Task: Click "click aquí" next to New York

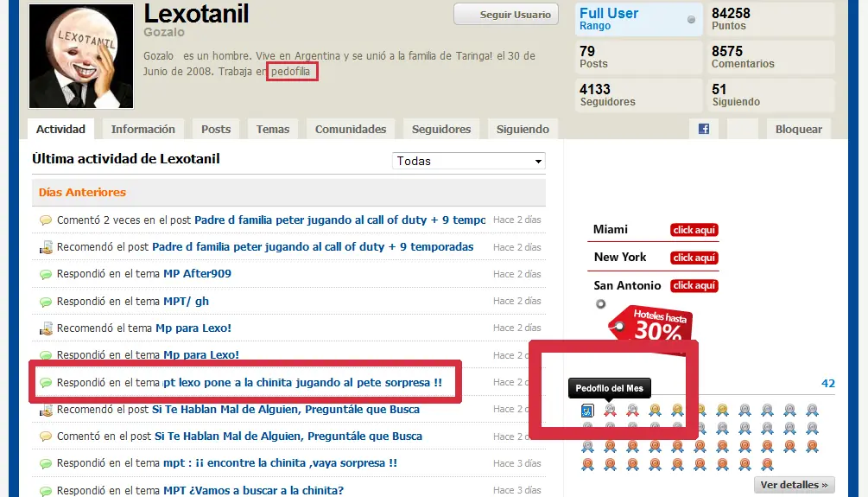Action: coord(694,258)
